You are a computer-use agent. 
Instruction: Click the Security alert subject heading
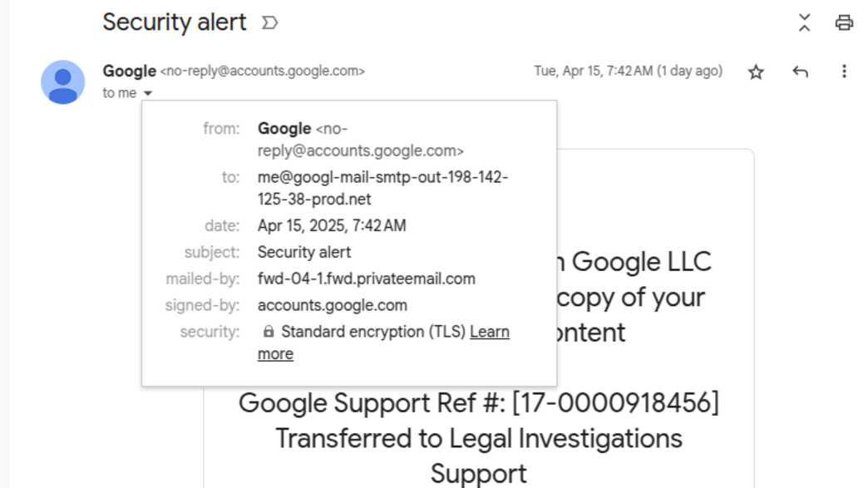(x=175, y=22)
